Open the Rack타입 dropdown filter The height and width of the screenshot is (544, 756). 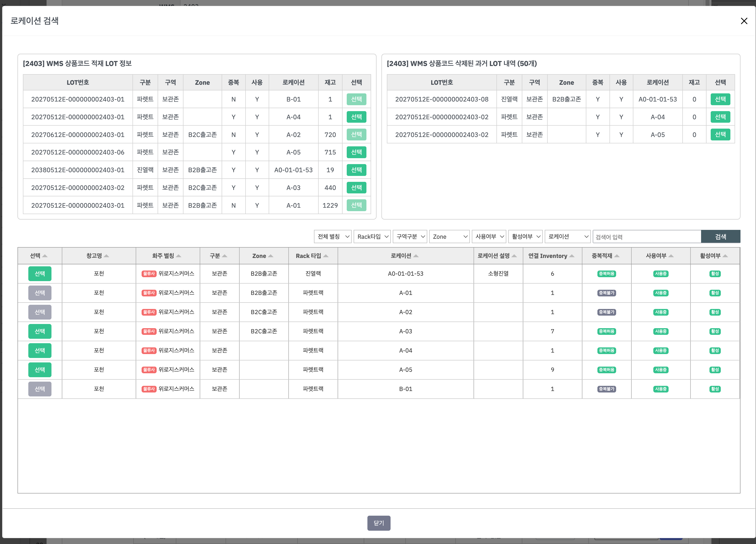[x=372, y=237]
